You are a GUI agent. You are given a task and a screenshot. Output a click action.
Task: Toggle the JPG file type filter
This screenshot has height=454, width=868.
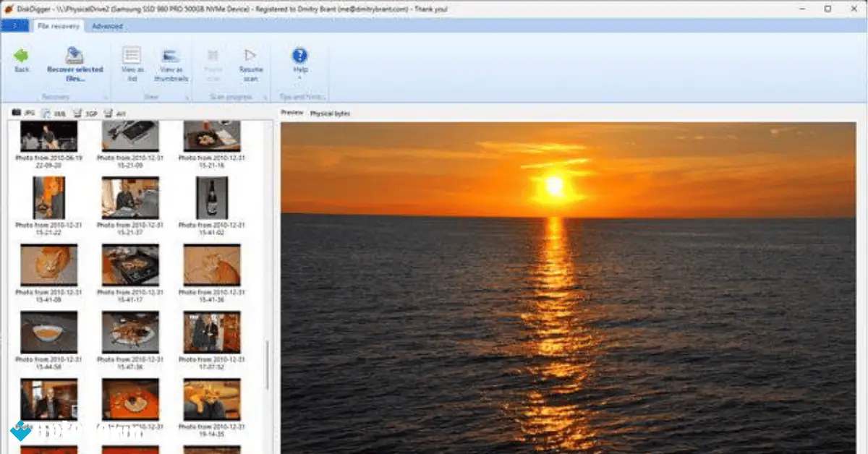pos(24,113)
